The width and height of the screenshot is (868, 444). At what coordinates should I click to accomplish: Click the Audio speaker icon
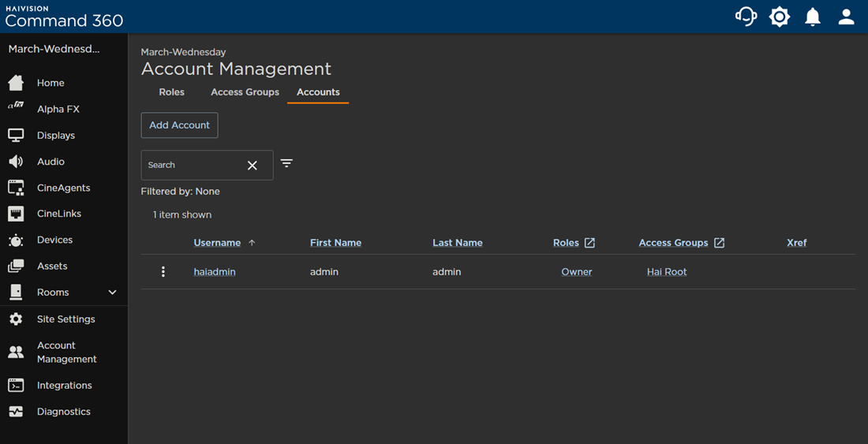[x=16, y=162]
